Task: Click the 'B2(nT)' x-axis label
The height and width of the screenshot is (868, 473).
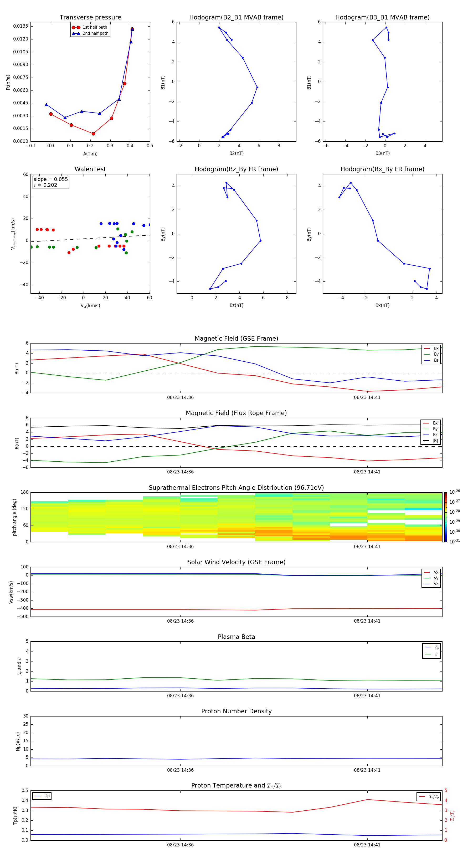Action: click(236, 153)
